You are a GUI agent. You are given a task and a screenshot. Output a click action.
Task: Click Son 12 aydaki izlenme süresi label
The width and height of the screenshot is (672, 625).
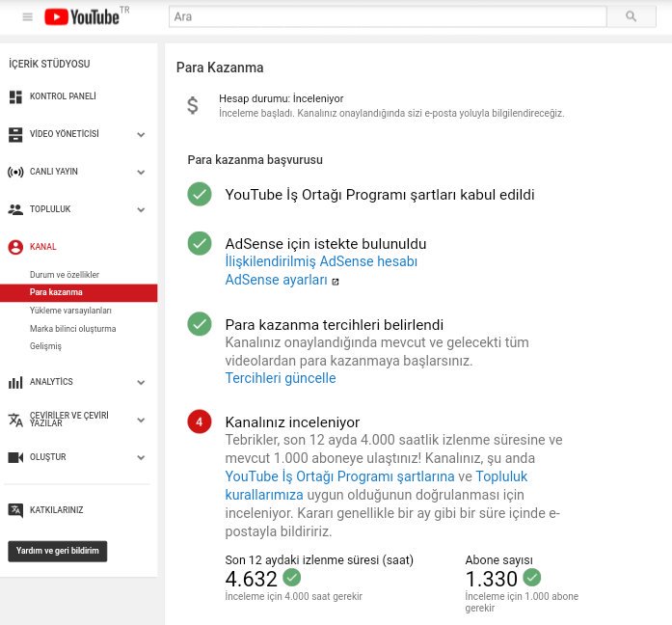click(319, 559)
